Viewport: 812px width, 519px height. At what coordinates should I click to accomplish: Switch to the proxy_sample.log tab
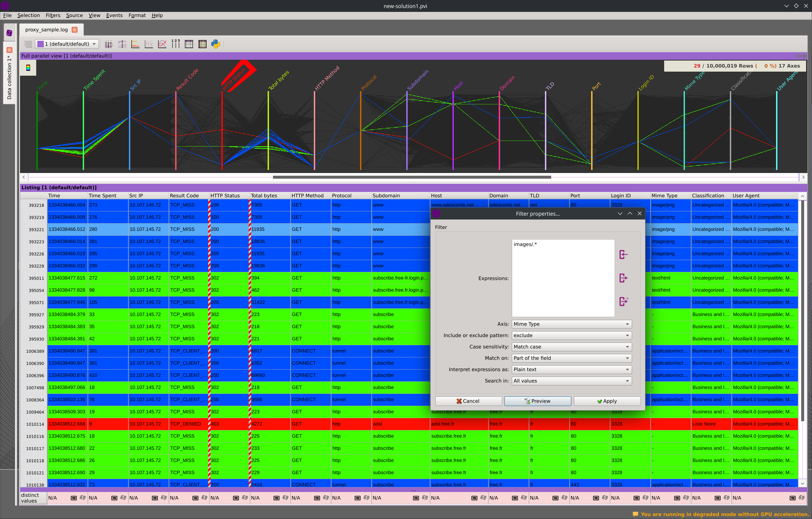click(x=46, y=30)
